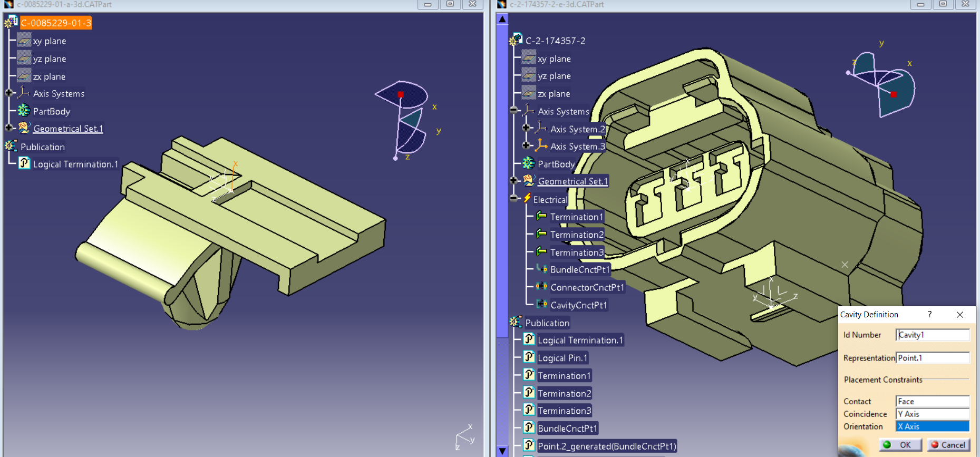Collapse the Electrical node

pyautogui.click(x=514, y=199)
